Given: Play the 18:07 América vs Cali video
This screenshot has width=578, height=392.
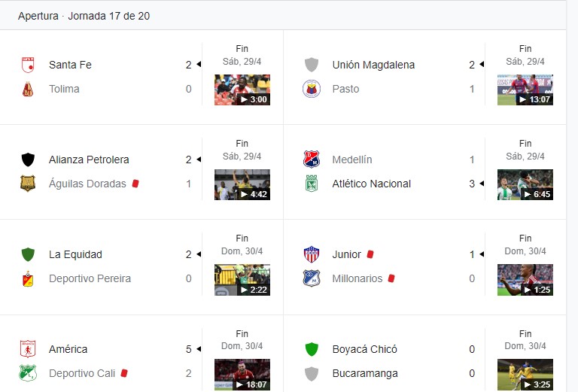Looking at the screenshot, I should click(x=242, y=375).
